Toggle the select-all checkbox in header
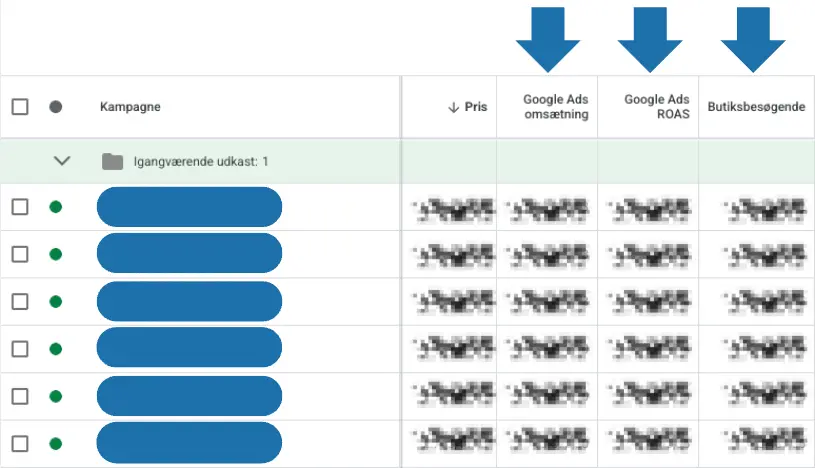 tap(20, 107)
